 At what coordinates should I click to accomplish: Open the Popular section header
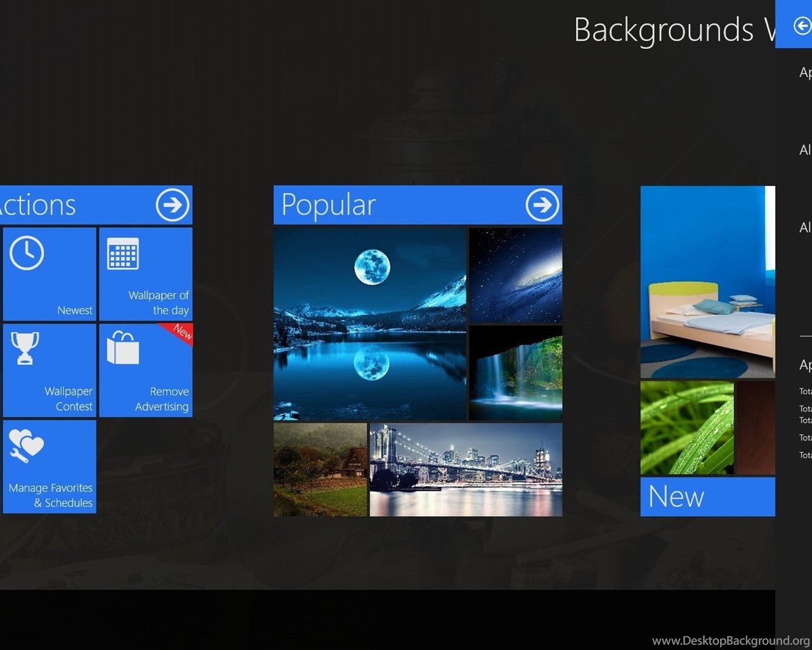(x=329, y=205)
